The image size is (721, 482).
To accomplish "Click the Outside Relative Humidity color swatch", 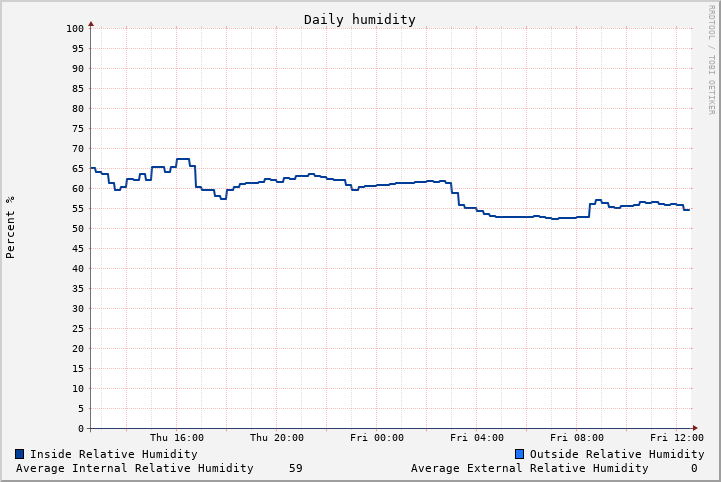I will (520, 454).
